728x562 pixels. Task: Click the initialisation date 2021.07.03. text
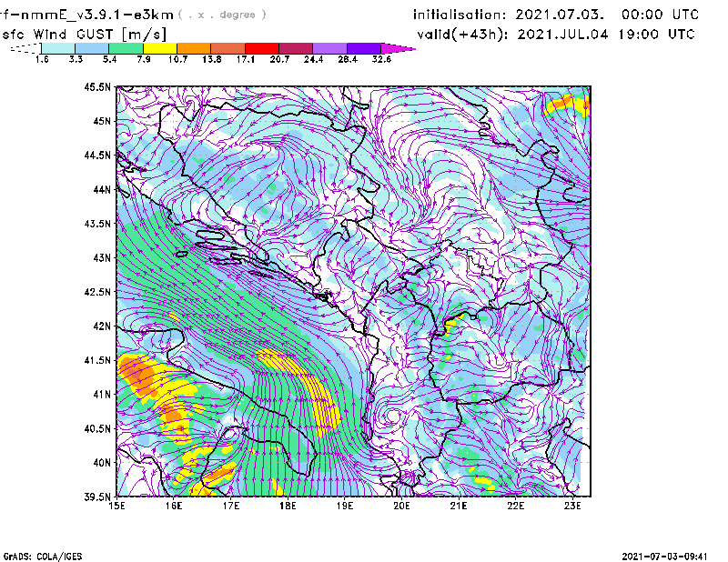tap(560, 15)
